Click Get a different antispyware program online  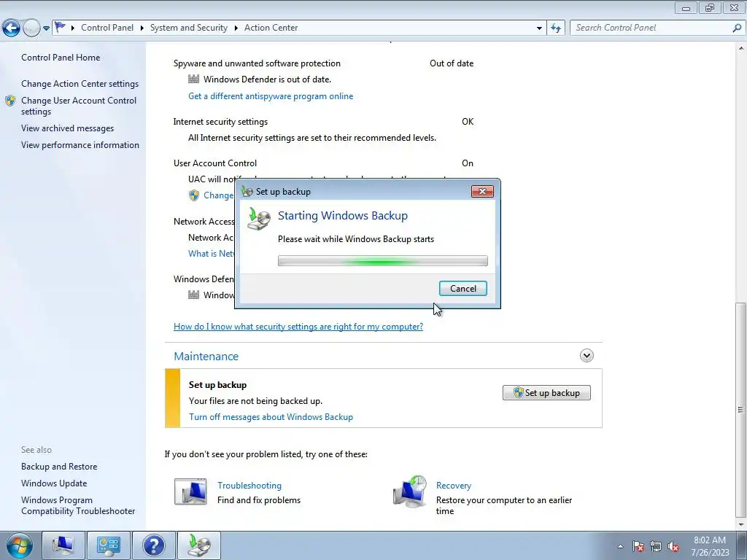pyautogui.click(x=271, y=96)
